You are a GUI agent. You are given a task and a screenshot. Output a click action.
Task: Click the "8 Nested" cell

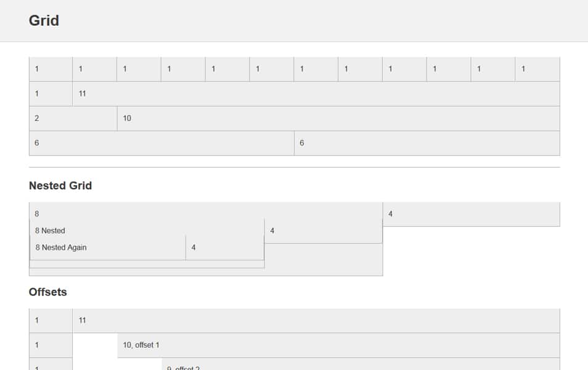(50, 231)
